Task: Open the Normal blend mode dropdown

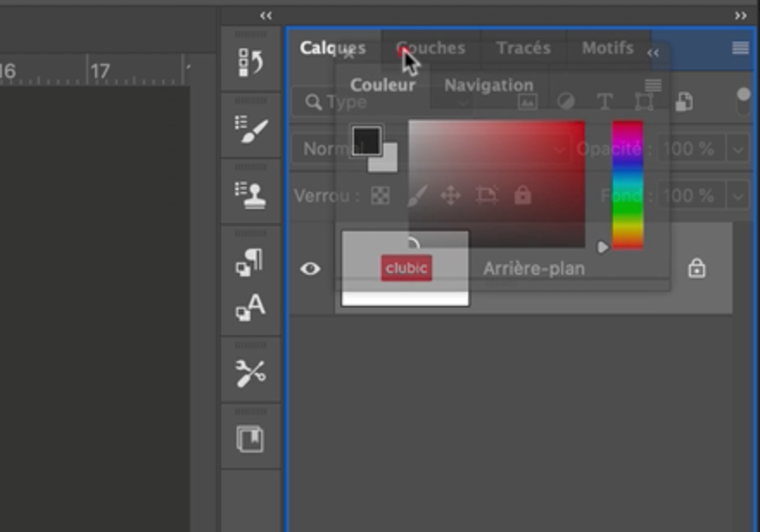Action: (431, 149)
